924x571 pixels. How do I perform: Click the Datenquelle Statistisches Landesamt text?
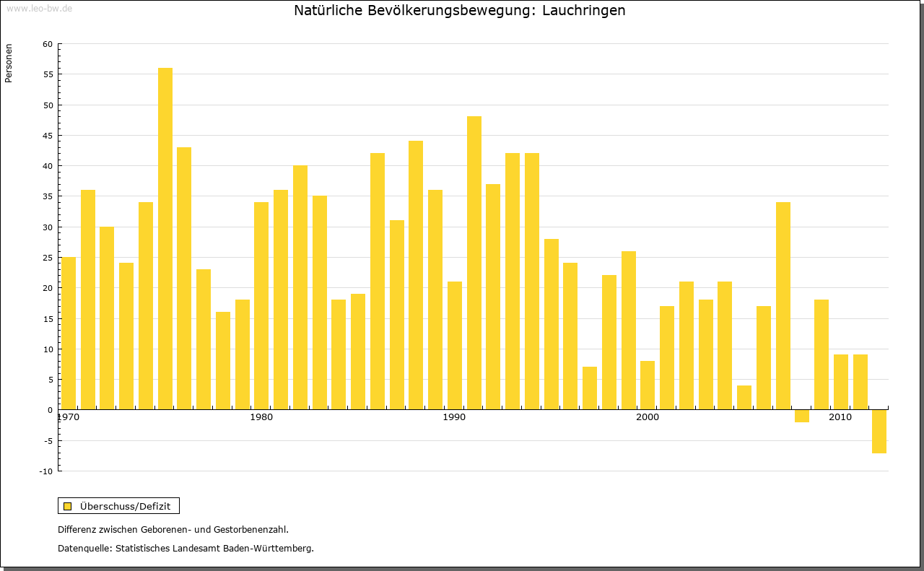(186, 548)
